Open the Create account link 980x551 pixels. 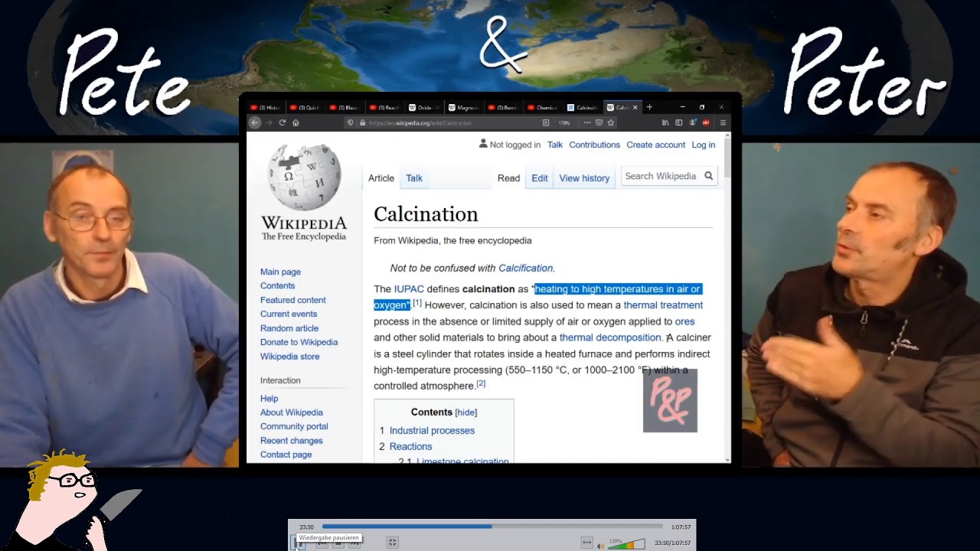point(655,145)
